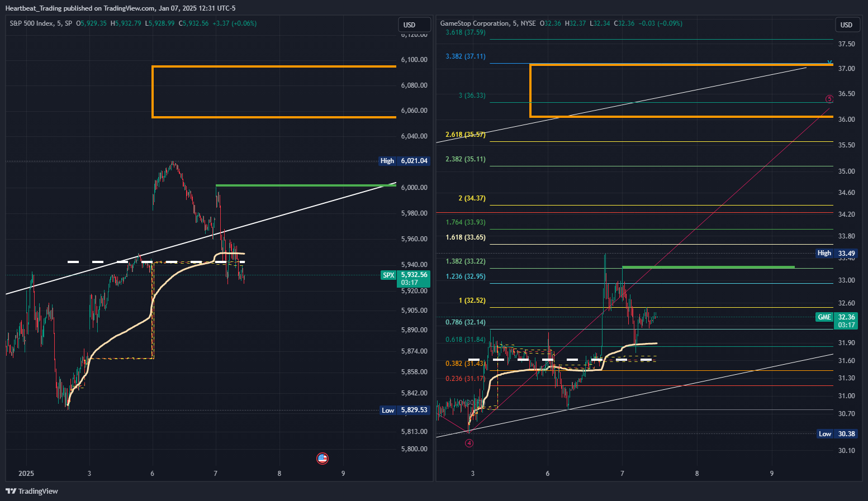This screenshot has width=868, height=501.
Task: Click the +3.37 (+0.06%) change value
Action: (x=235, y=23)
